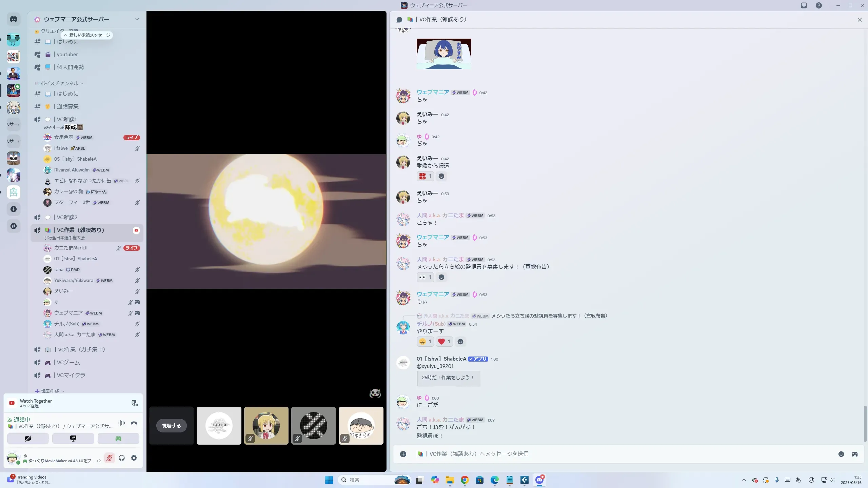Screen dimensions: 868x488
Task: Open the emoji picker in message box
Action: [841, 454]
